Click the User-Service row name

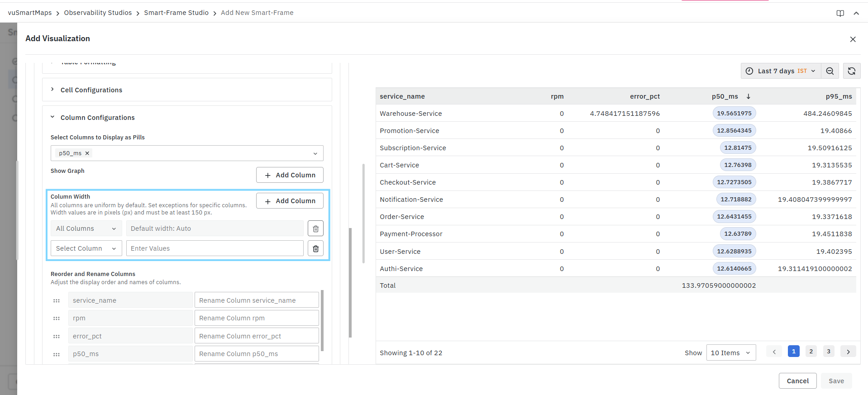coord(400,252)
